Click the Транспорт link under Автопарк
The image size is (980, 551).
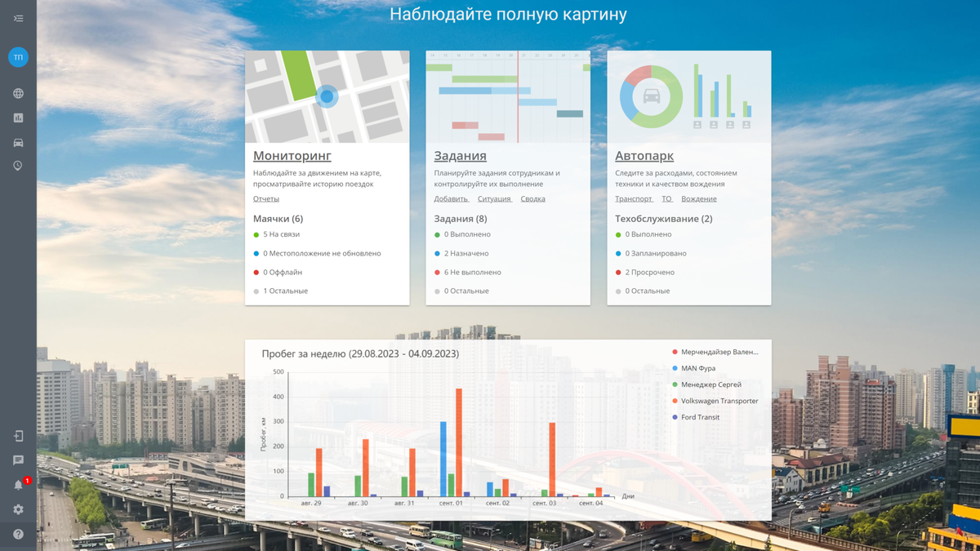click(x=635, y=198)
